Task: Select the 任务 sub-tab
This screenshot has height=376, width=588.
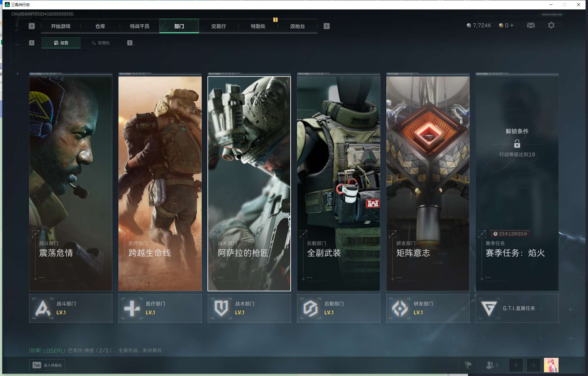Action: point(61,43)
